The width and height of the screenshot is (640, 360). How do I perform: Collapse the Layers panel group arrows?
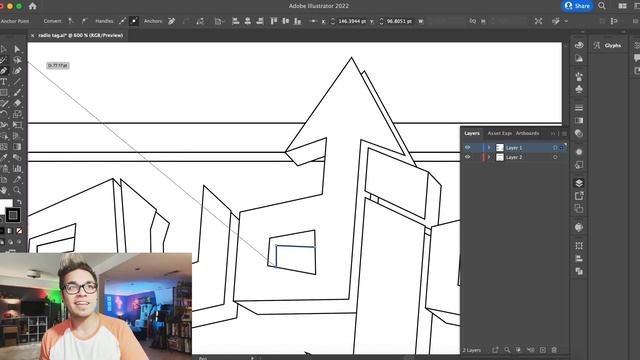553,133
